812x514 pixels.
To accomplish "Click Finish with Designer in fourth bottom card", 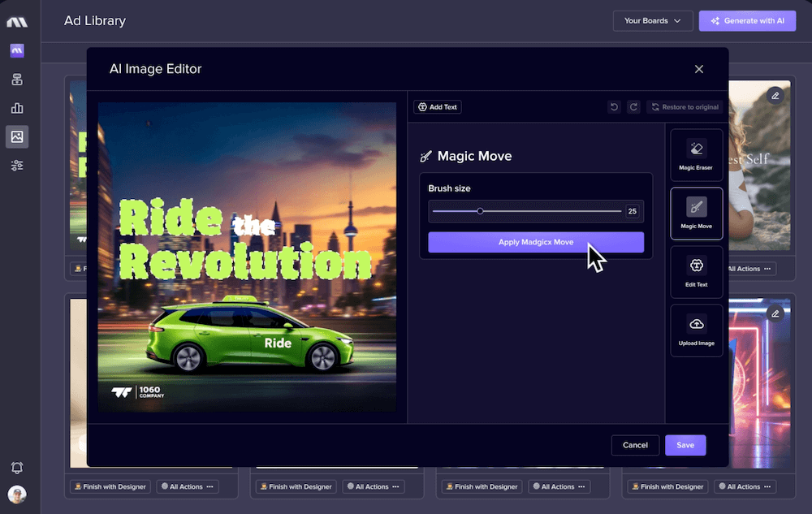I will 667,486.
